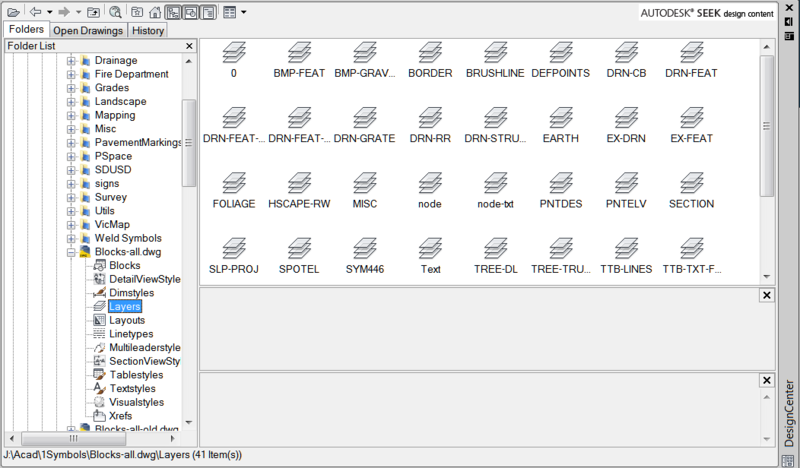Image resolution: width=800 pixels, height=468 pixels.
Task: Select the highlighted Layers node
Action: point(125,306)
